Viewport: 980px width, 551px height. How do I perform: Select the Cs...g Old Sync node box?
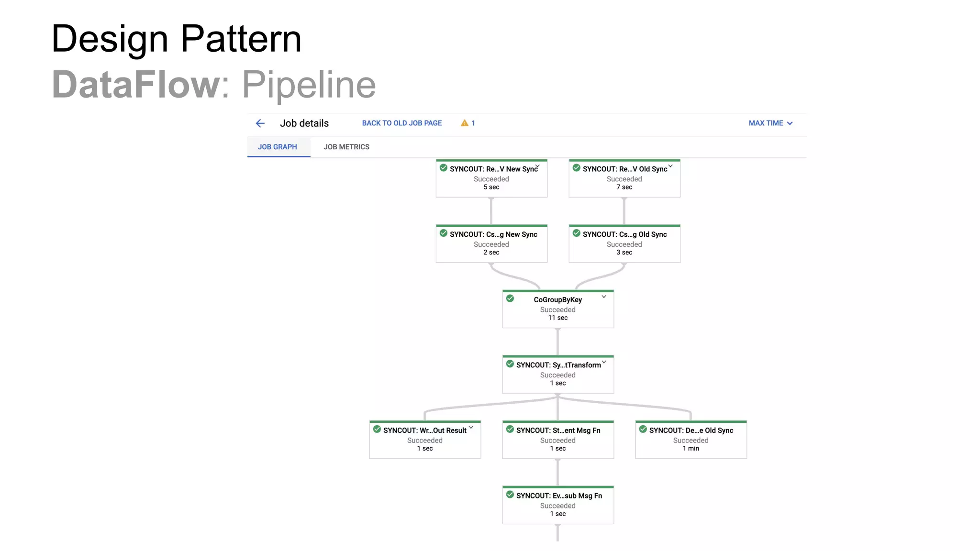pos(624,244)
